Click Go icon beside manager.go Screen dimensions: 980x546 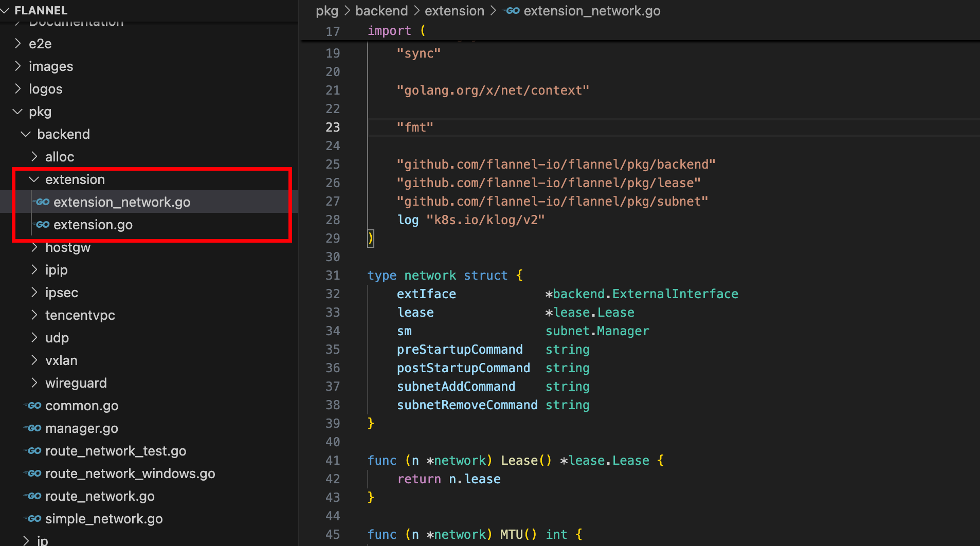34,428
